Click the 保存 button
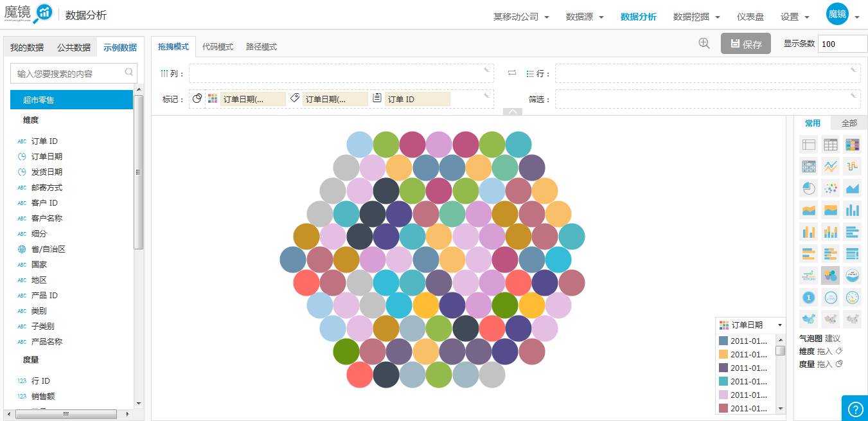The image size is (868, 421). click(x=746, y=44)
